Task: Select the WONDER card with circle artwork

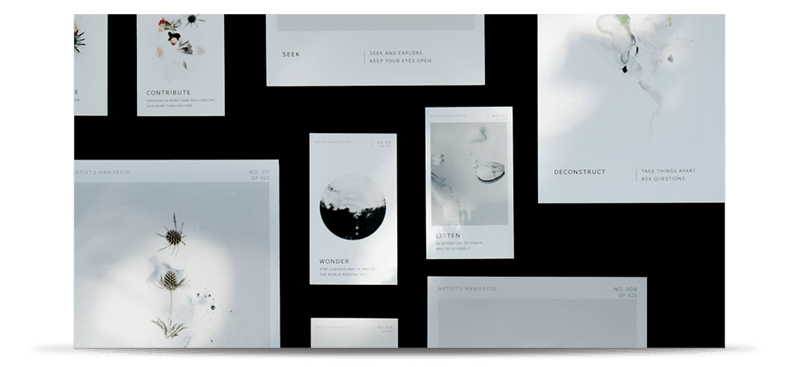Action: coord(353,209)
